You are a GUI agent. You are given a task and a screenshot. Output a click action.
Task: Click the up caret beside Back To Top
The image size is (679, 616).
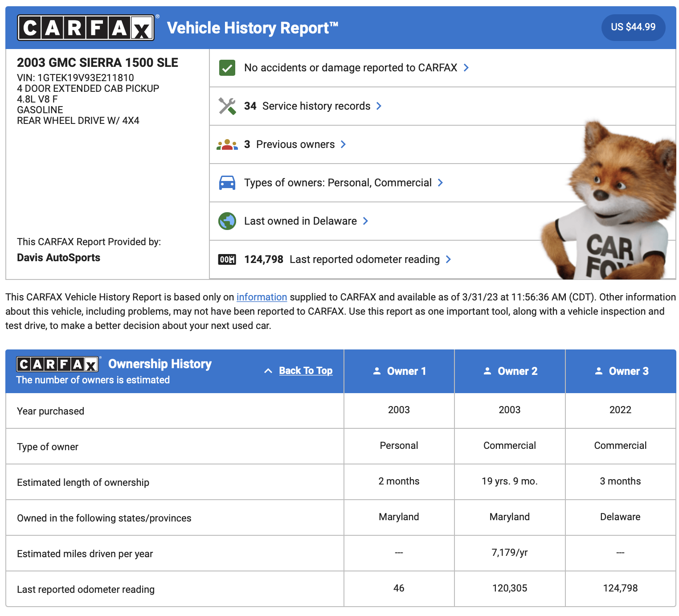(268, 371)
